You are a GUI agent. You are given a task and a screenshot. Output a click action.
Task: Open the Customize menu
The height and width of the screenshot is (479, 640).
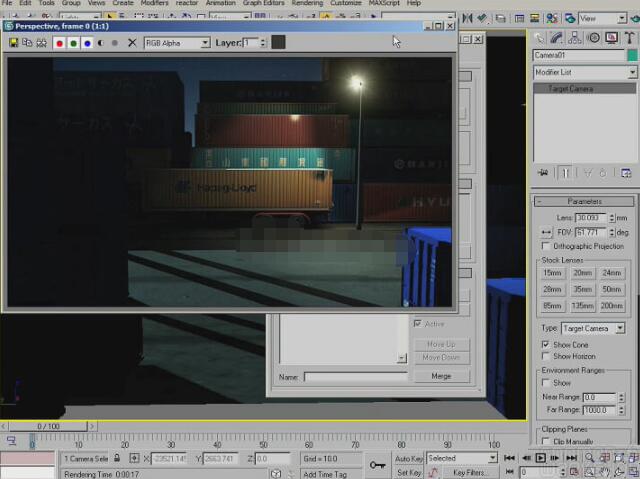tap(346, 3)
